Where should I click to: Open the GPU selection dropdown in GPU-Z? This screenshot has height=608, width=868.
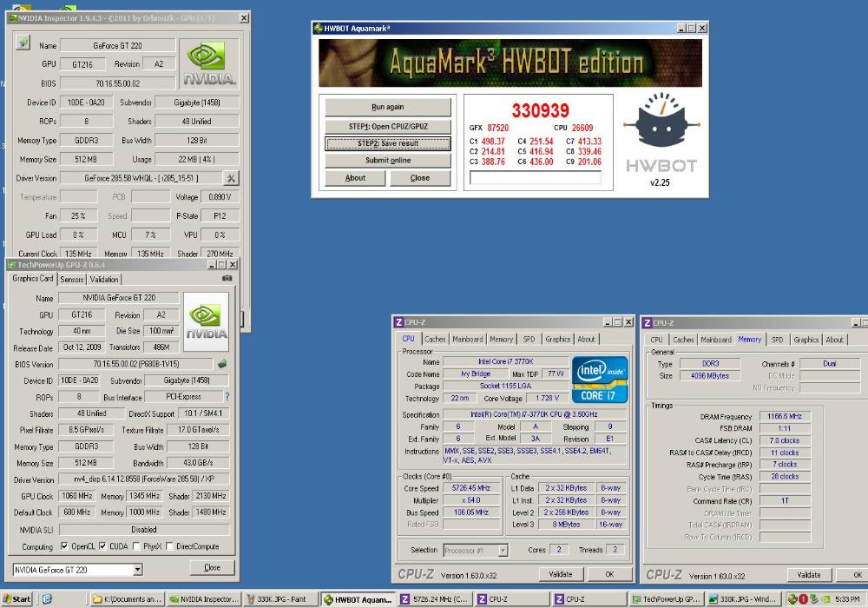point(138,569)
